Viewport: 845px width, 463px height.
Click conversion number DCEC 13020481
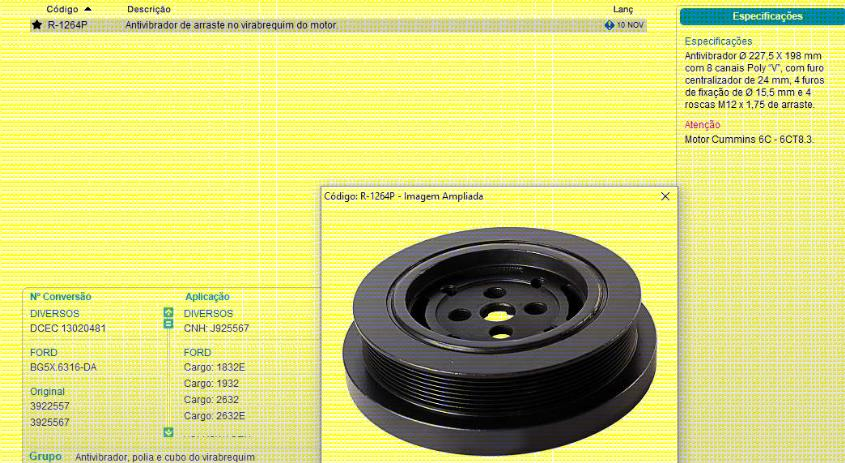pos(68,328)
